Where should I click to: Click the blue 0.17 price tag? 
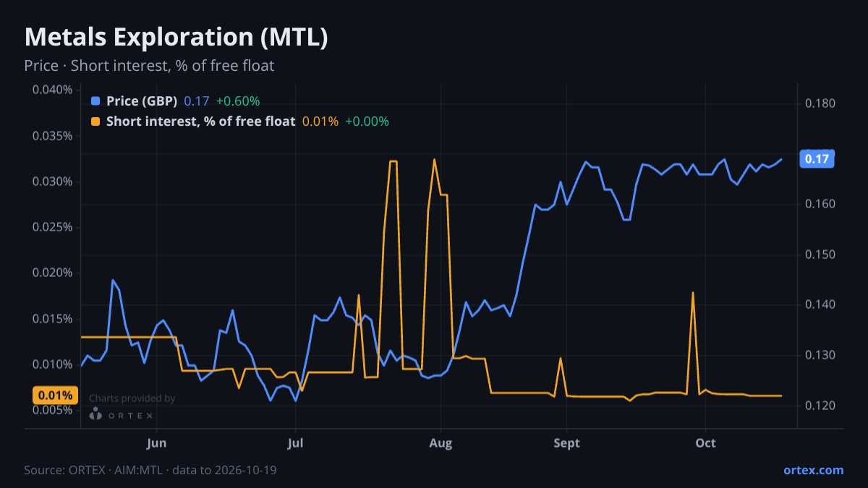point(817,159)
